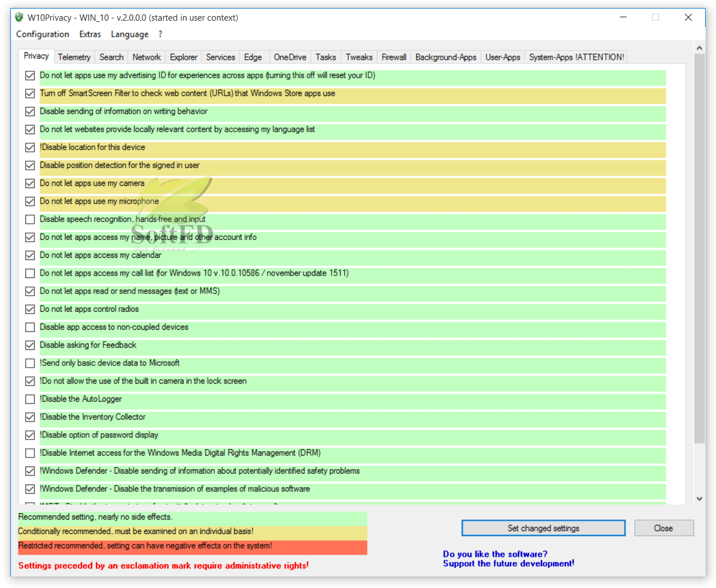Click the scrollbar up arrow

(699, 48)
